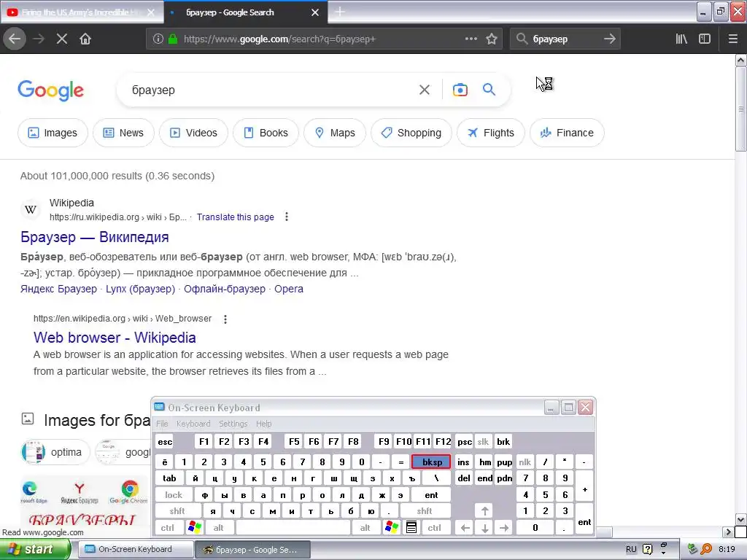Toggle the right shft key on the keyboard
Viewport: 747px width, 560px height.
coord(425,511)
